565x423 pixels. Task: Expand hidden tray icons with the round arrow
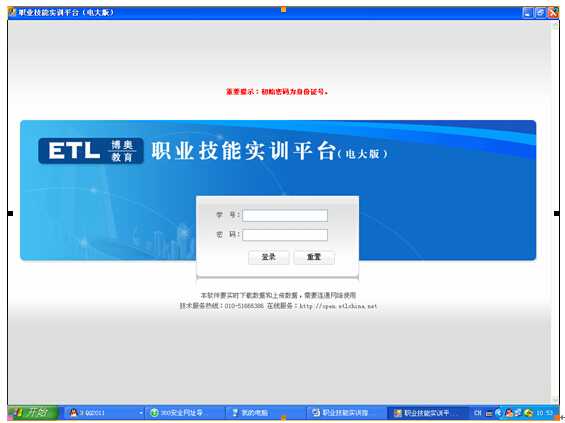[x=499, y=413]
